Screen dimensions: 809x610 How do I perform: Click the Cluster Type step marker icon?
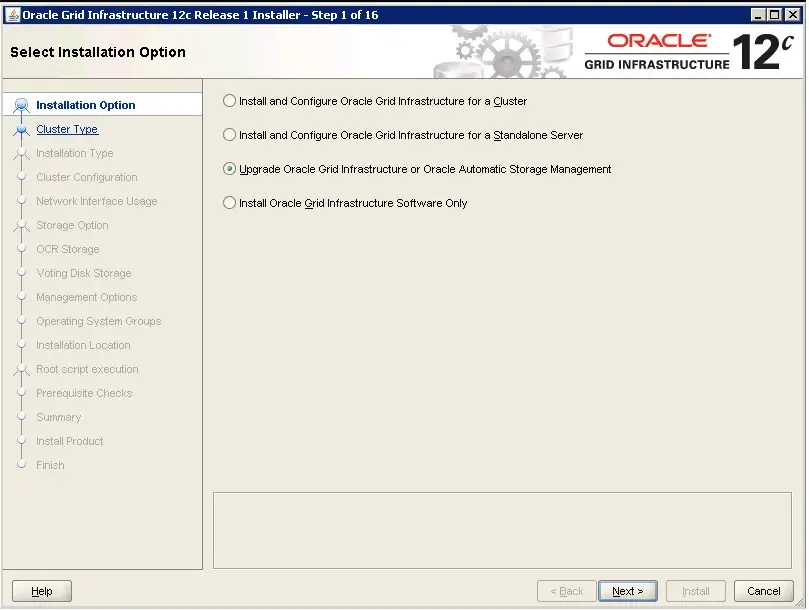[21, 130]
